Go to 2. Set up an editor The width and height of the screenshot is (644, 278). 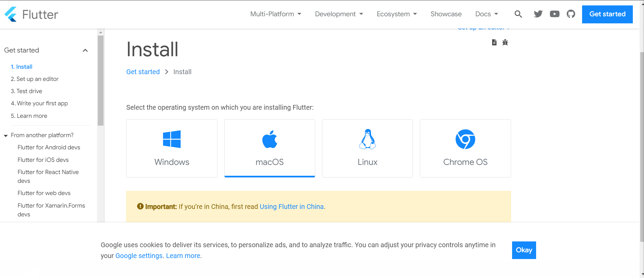tap(34, 79)
